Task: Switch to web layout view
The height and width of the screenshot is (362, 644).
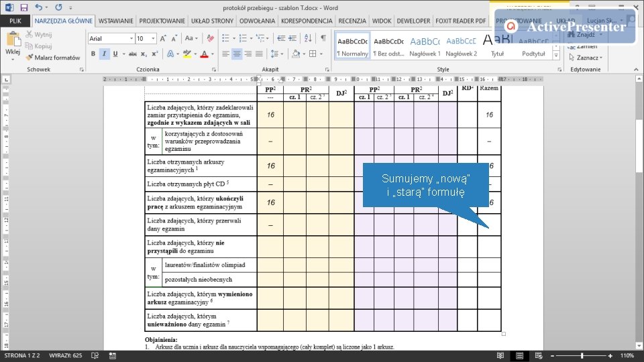Action: click(x=539, y=355)
